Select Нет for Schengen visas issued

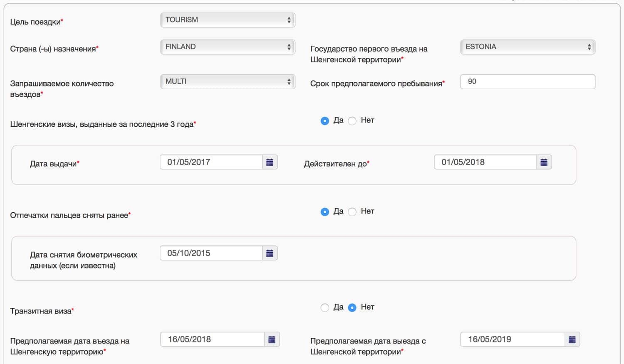coord(352,121)
